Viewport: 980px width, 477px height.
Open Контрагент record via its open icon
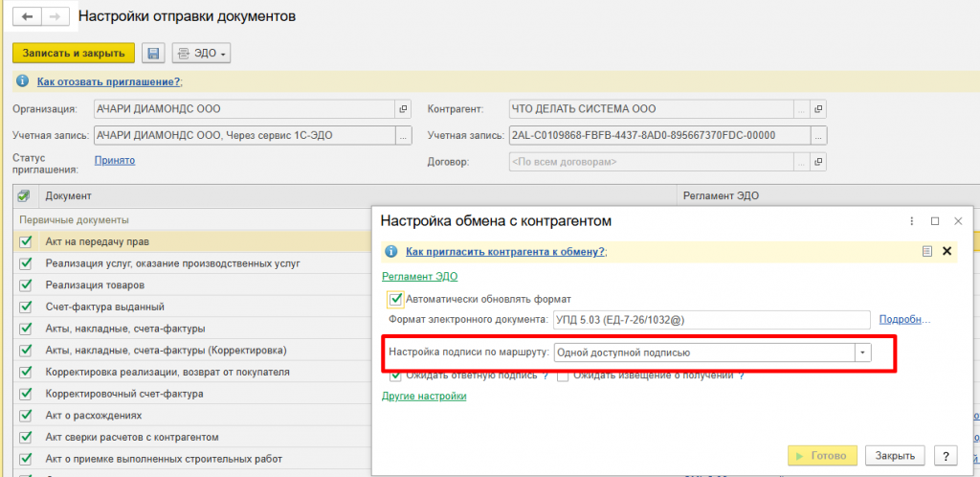click(818, 109)
